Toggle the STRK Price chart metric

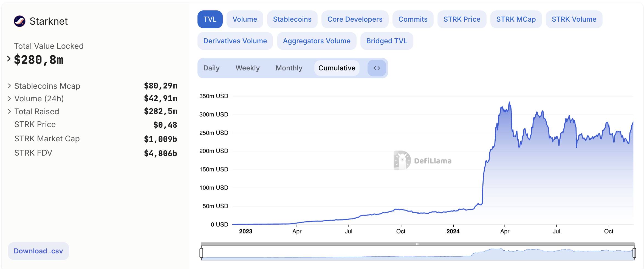pyautogui.click(x=462, y=19)
